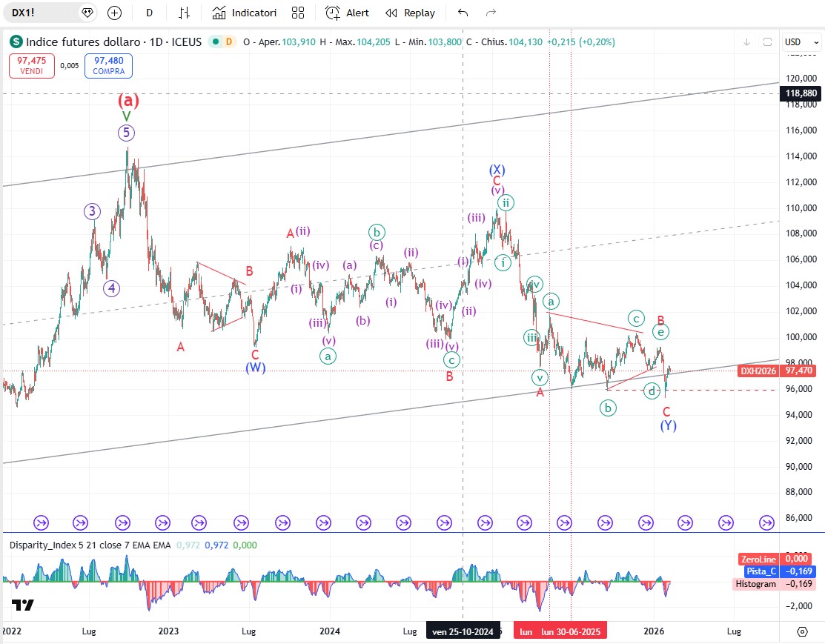825x644 pixels.
Task: Click the undo arrow in toolbar
Action: (x=463, y=13)
